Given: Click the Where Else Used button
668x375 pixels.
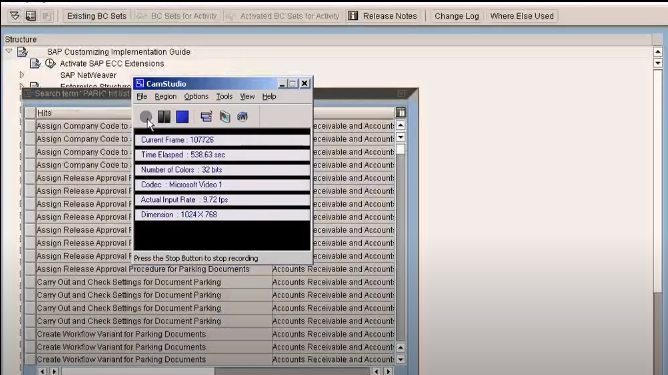Looking at the screenshot, I should 522,16.
